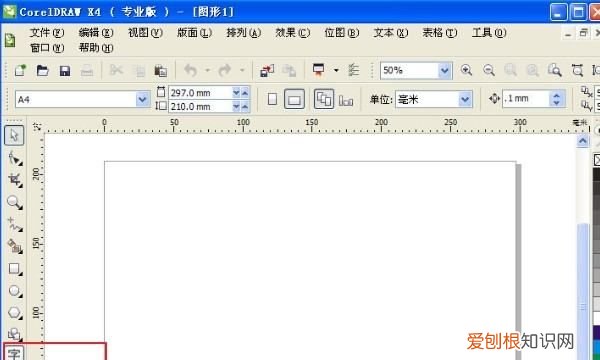Open the 窗口(W) menu
600x360 pixels.
[x=47, y=48]
